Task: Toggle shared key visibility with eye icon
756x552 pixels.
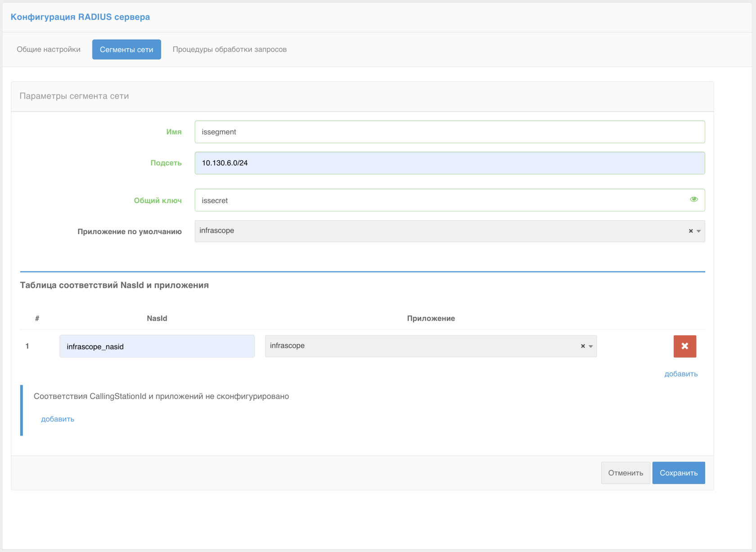Action: (x=694, y=199)
